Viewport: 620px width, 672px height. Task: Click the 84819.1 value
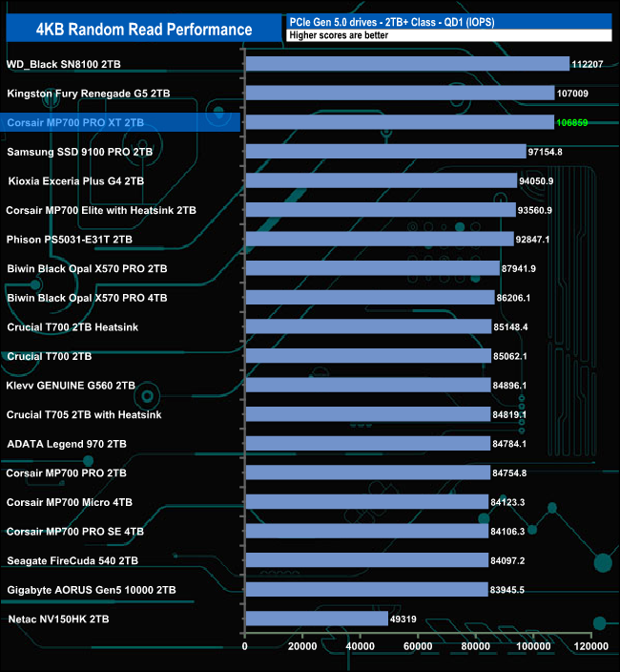pos(509,414)
